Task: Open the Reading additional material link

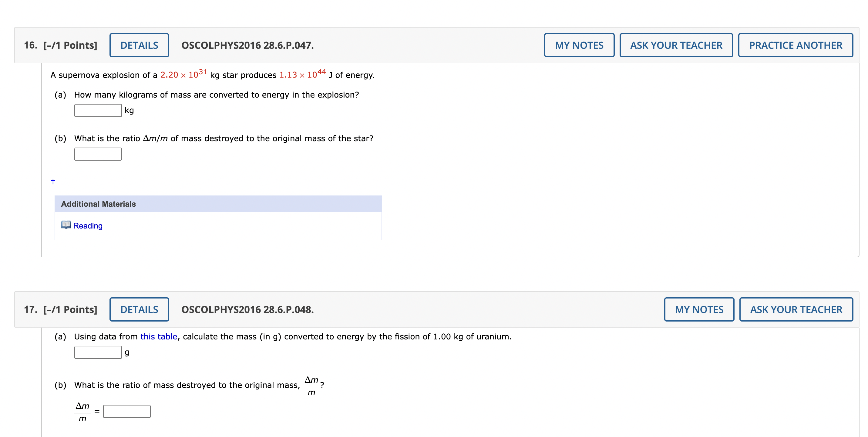Action: click(88, 225)
